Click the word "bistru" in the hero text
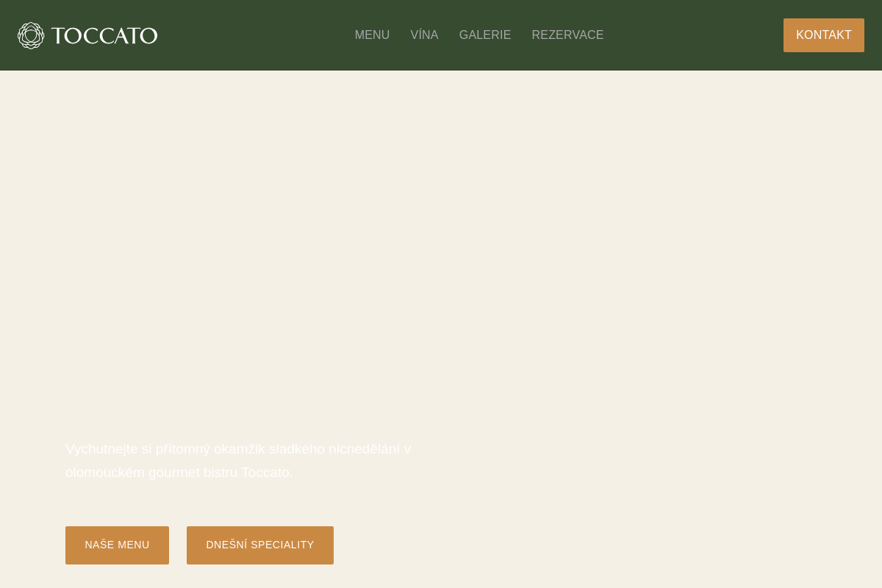Screen dimensions: 882x588 coord(220,473)
